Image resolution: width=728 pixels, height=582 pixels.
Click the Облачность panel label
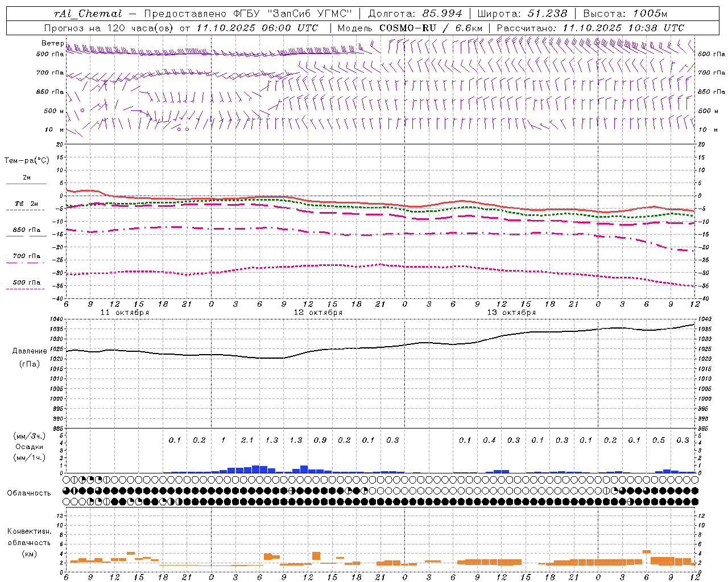click(x=29, y=493)
